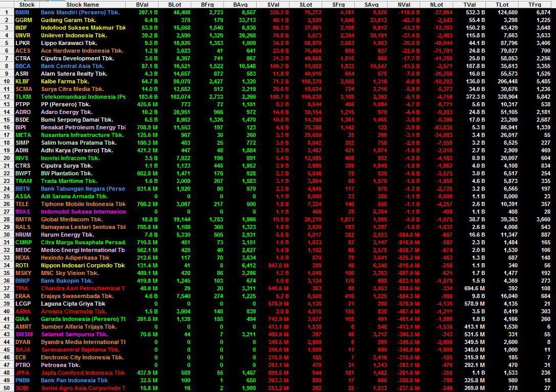Viewport: 556px width, 392px height.
Task: Select the CTRA stock code
Action: (23, 58)
